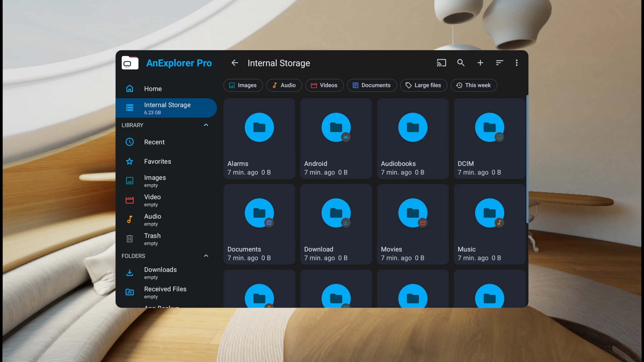Filter by the This week chip
Screen dimensions: 644x362
(x=474, y=85)
